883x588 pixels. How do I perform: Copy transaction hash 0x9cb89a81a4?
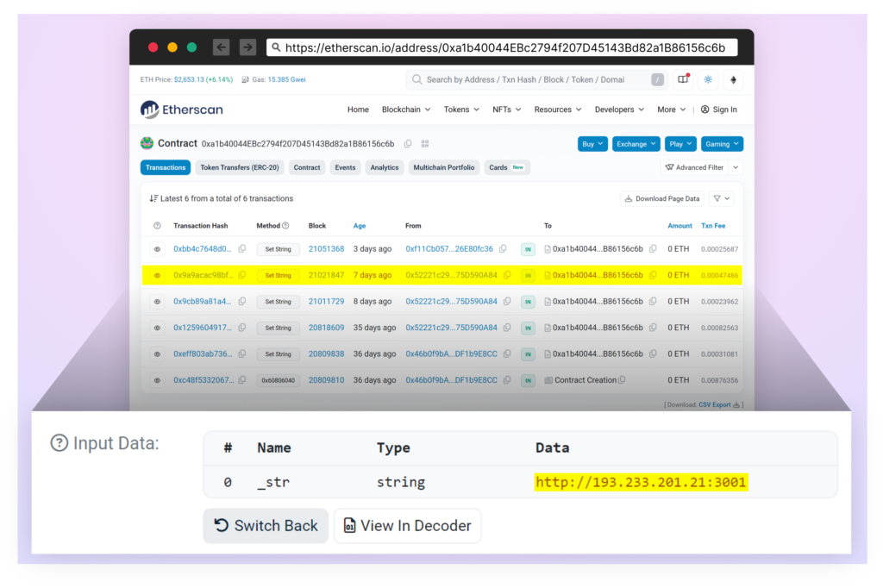242,301
